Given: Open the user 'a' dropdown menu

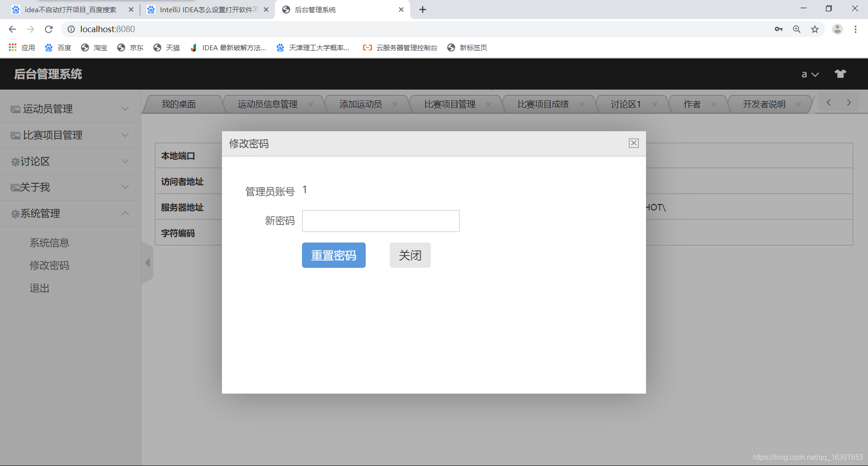Looking at the screenshot, I should tap(810, 74).
